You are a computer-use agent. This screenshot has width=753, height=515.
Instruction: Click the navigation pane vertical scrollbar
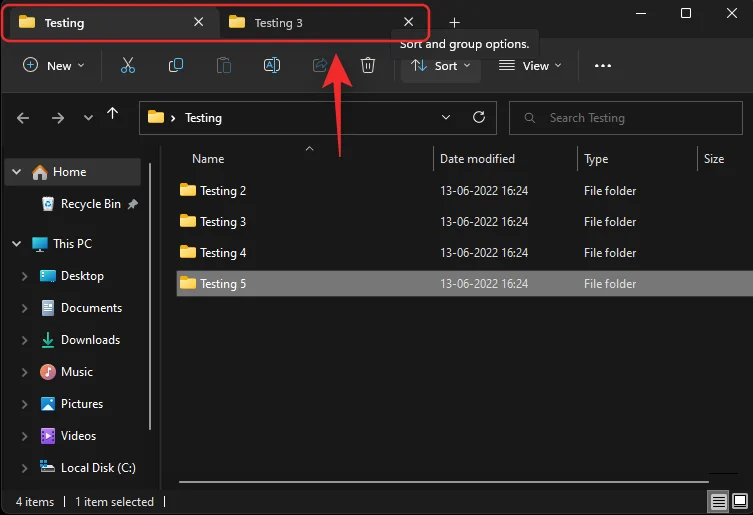[150, 296]
